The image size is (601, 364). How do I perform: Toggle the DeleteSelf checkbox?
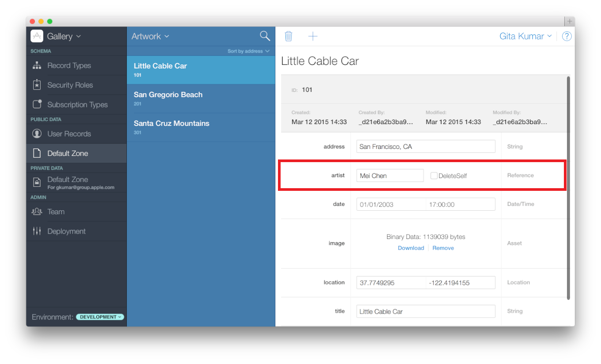pyautogui.click(x=434, y=176)
